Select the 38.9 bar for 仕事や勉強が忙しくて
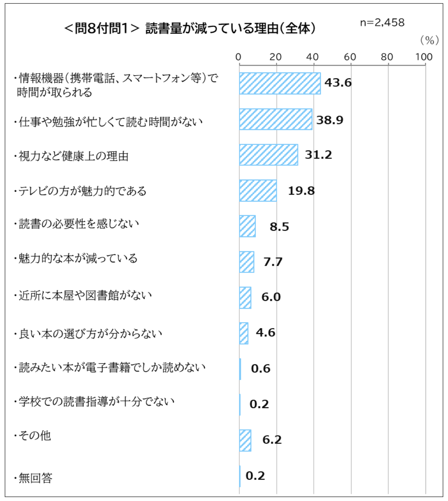448x501 pixels. coord(276,119)
